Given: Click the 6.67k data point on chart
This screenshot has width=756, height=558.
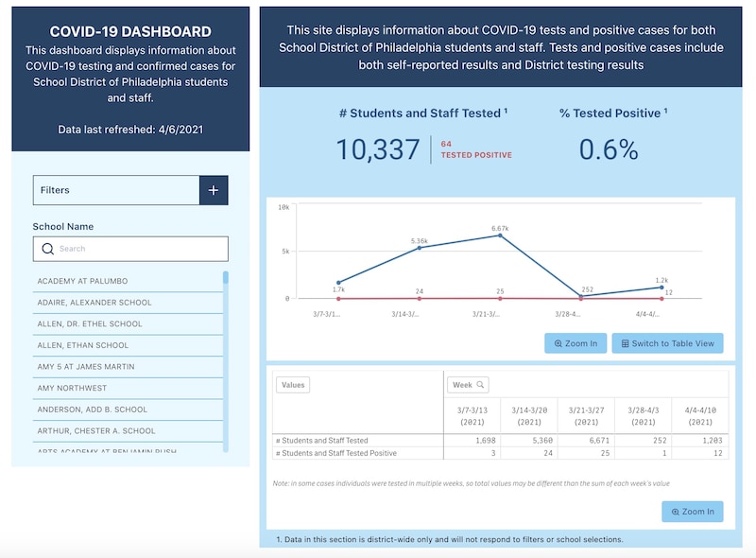Looking at the screenshot, I should point(500,235).
